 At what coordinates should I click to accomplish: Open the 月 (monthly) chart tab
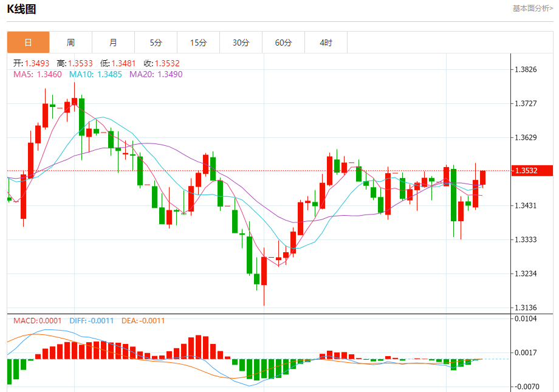click(113, 43)
